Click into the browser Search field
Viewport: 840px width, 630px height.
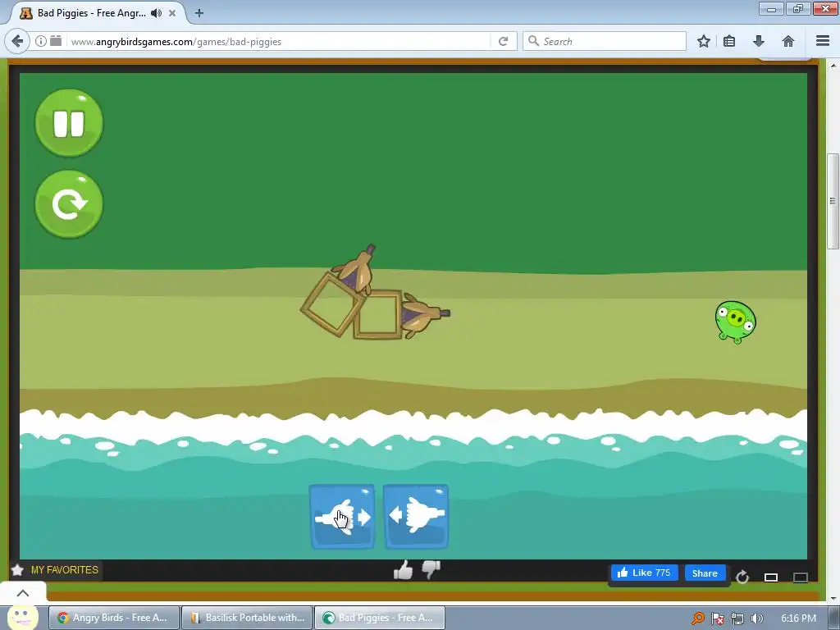605,41
